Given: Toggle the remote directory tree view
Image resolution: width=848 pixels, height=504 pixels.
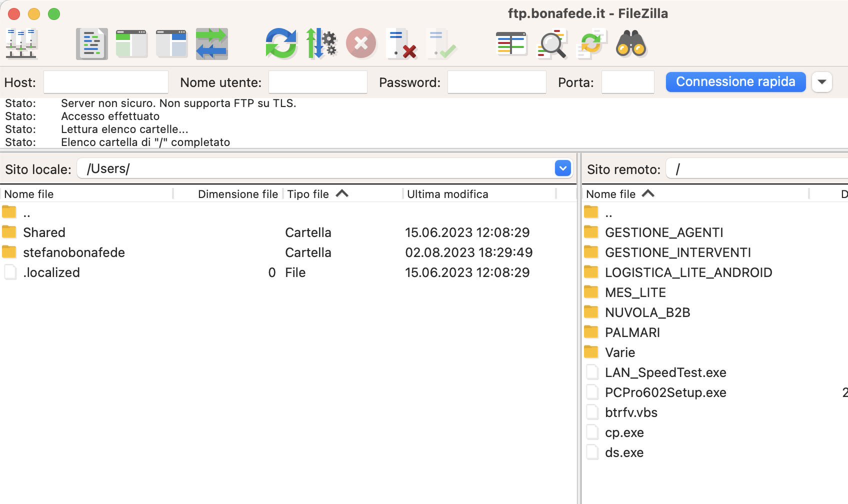Looking at the screenshot, I should point(171,44).
